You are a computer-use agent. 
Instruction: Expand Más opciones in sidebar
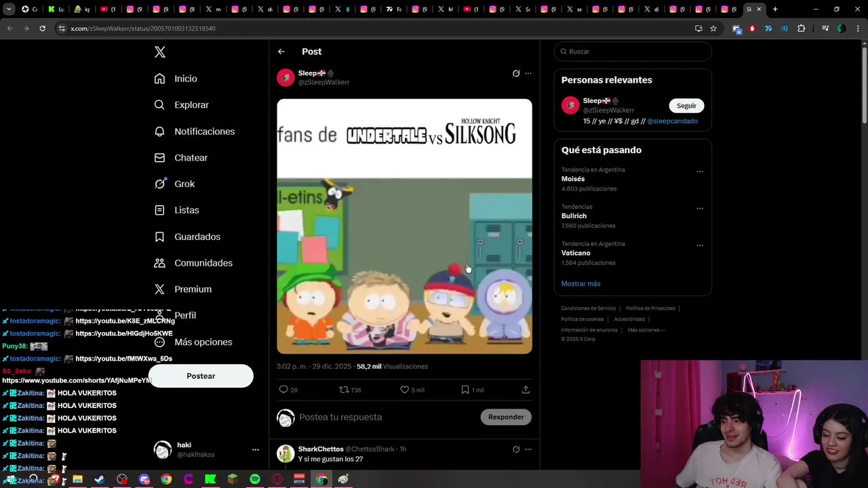193,342
